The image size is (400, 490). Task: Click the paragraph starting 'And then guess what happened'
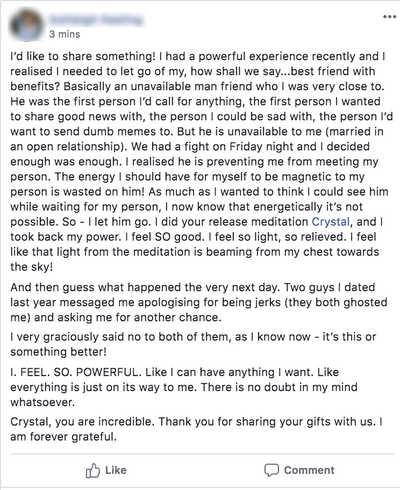point(199,302)
